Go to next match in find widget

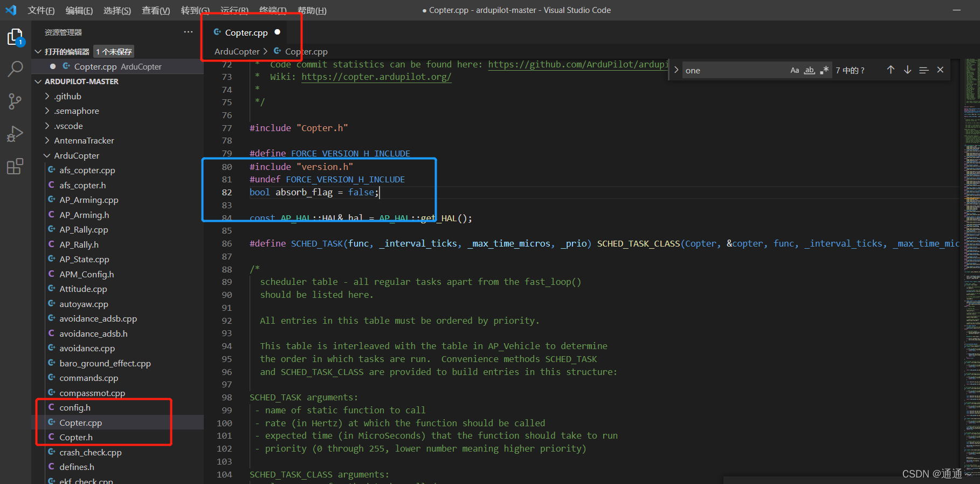[x=907, y=70]
